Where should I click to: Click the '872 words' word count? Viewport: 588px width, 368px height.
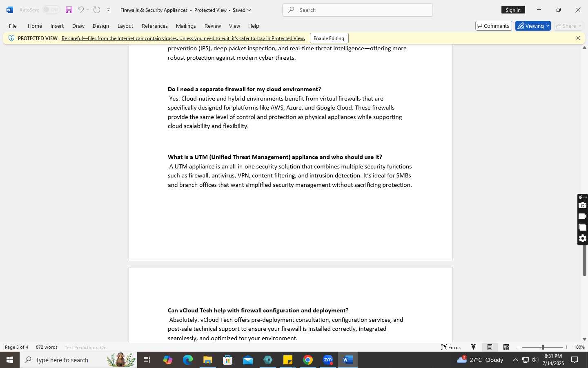tap(47, 347)
